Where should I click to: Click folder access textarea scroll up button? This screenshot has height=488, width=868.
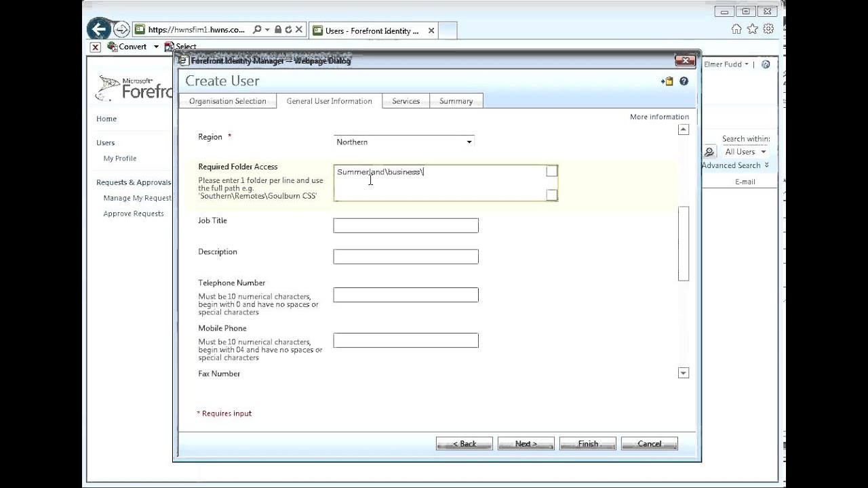tap(552, 171)
